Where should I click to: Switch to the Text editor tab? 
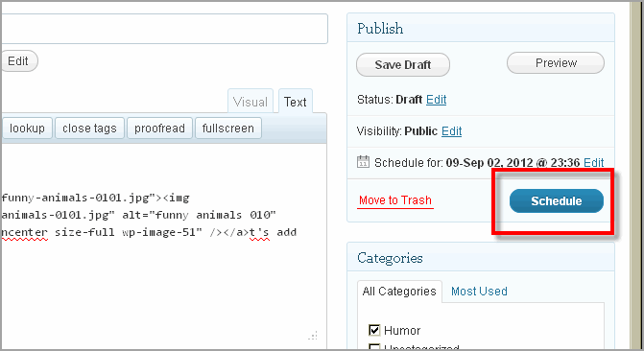296,102
